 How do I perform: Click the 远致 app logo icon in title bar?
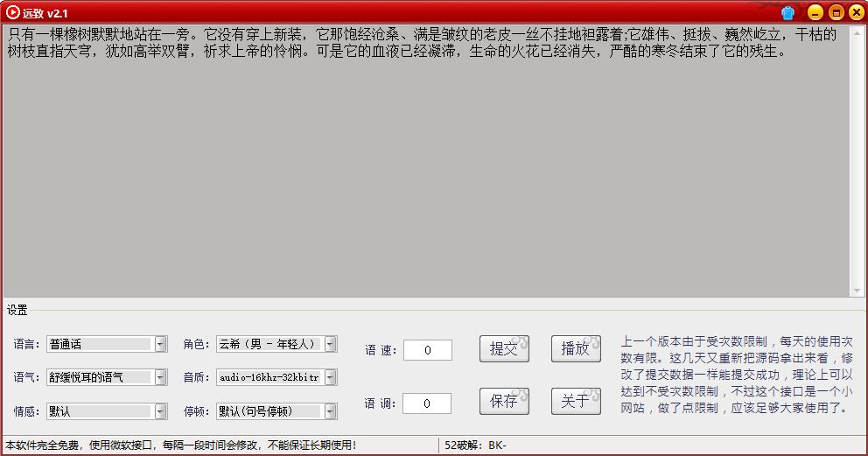pyautogui.click(x=13, y=12)
